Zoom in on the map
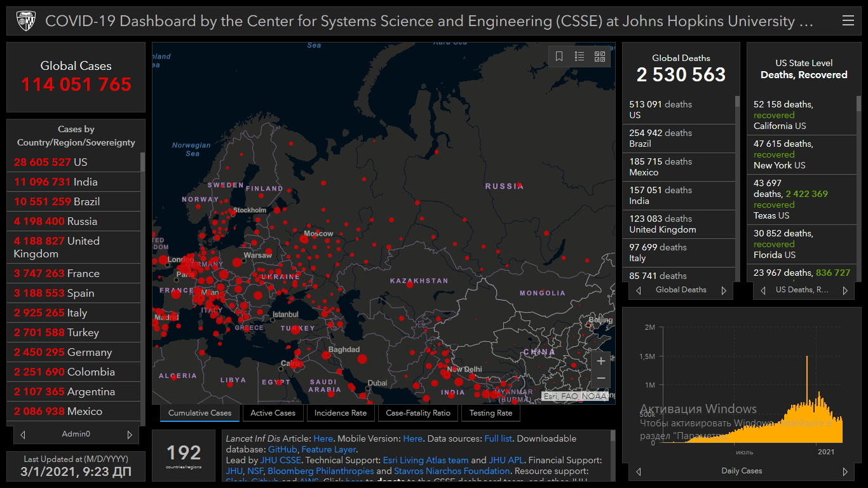The height and width of the screenshot is (488, 868). [x=600, y=362]
